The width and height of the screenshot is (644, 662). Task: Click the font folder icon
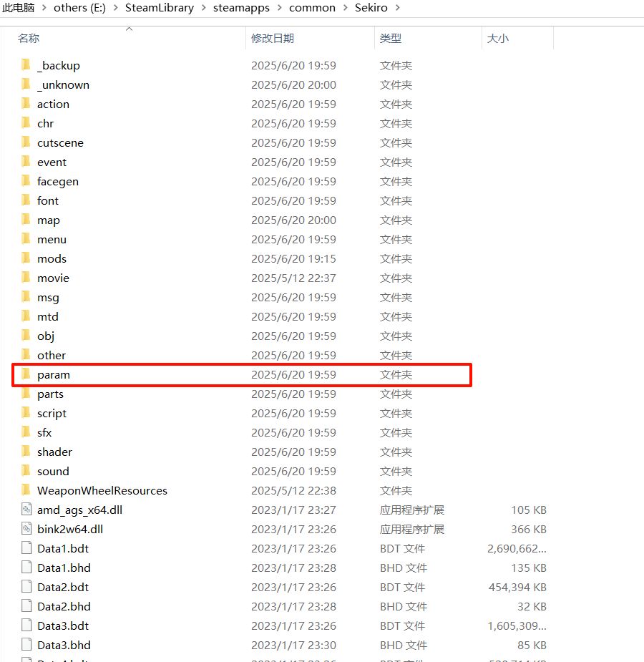pyautogui.click(x=26, y=200)
